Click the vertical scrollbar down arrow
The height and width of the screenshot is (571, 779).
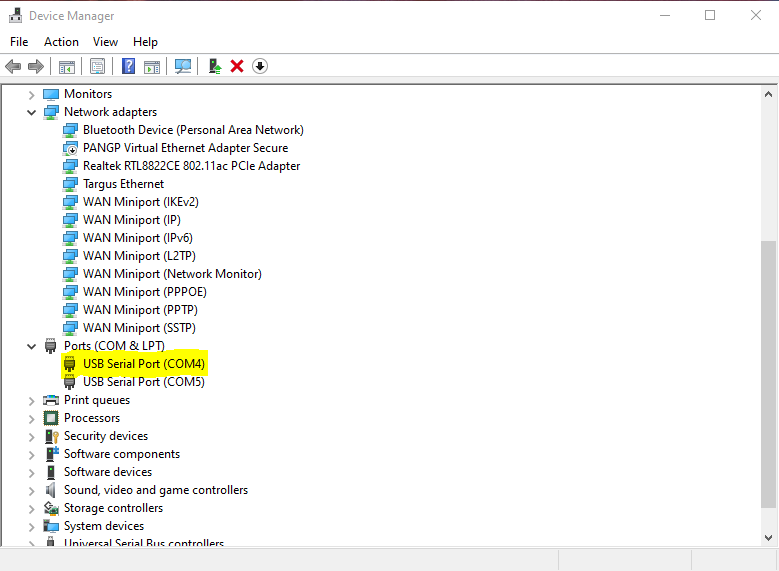(768, 538)
